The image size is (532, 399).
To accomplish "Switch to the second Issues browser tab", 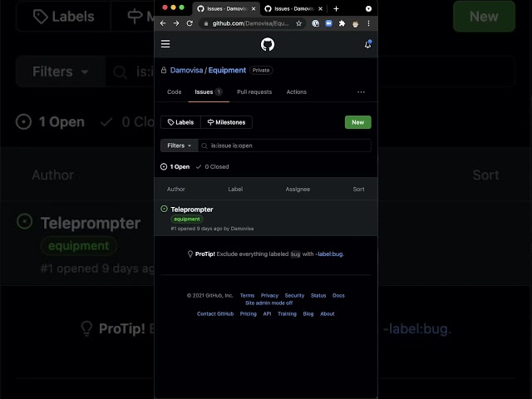I will [x=293, y=9].
